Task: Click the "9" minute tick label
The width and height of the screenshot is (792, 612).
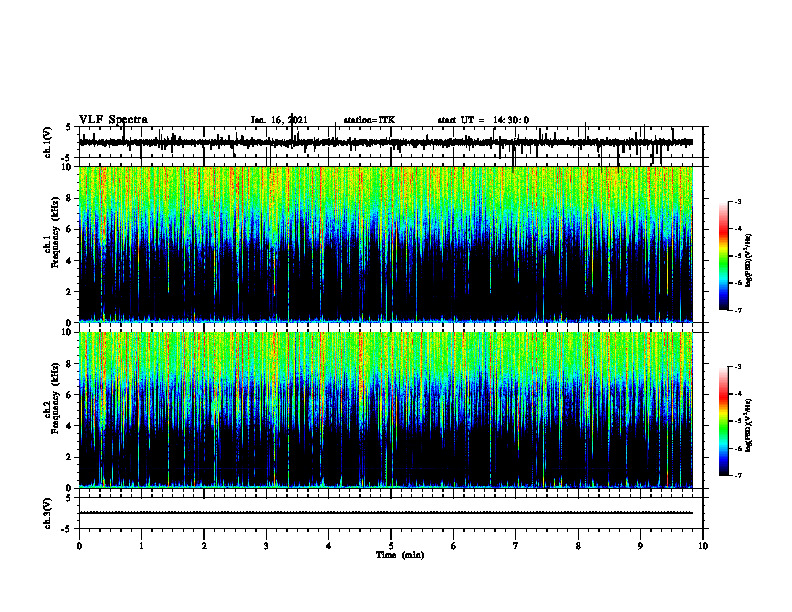Action: click(640, 546)
